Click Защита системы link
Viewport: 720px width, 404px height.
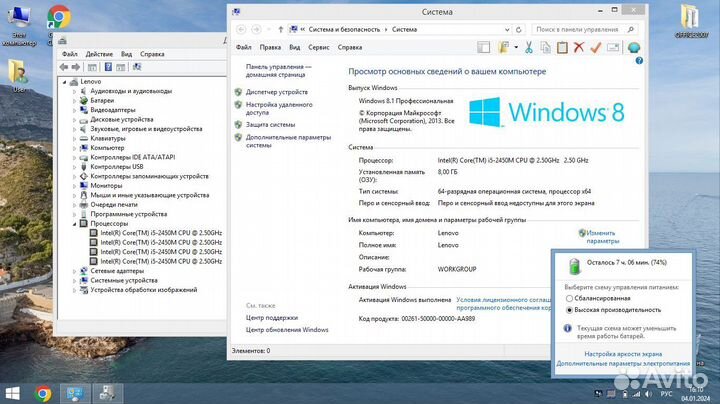click(270, 124)
